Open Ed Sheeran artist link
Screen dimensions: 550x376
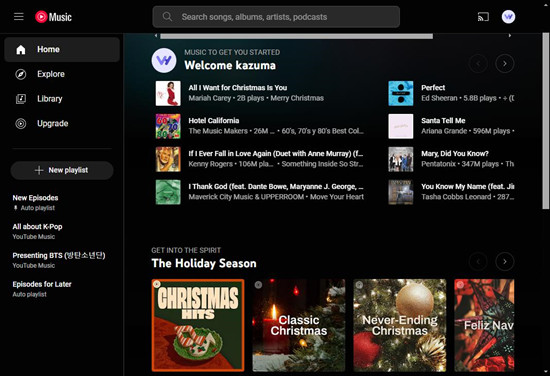click(x=439, y=98)
